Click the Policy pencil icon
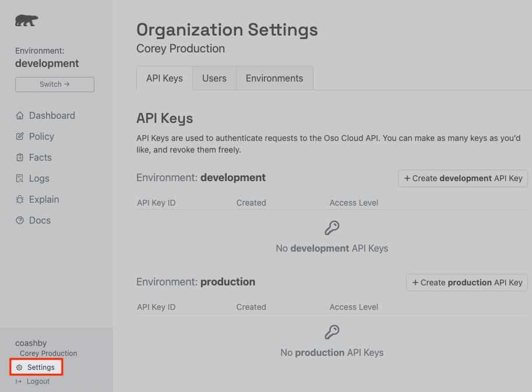Image resolution: width=532 pixels, height=392 pixels. tap(20, 136)
